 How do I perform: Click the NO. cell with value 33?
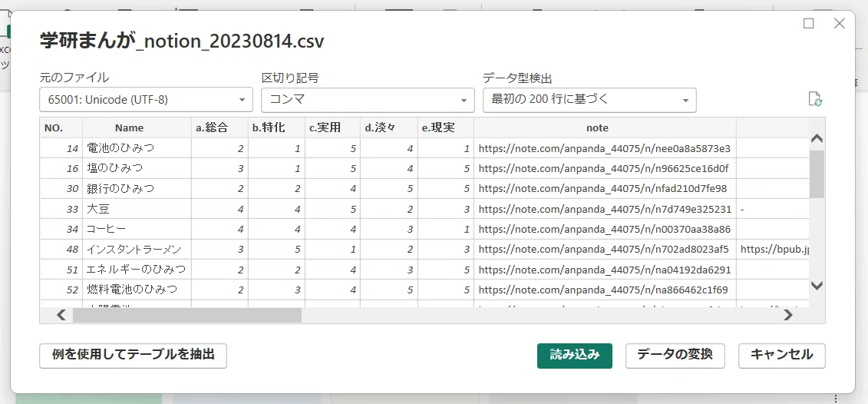[x=61, y=209]
